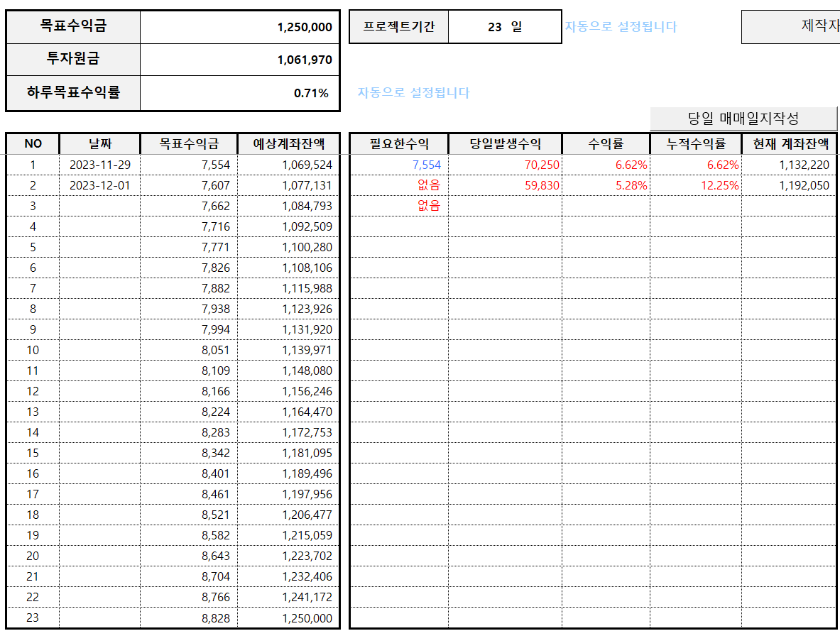Click the 제작자 button at top right
Image resolution: width=840 pixels, height=631 pixels.
(x=790, y=27)
